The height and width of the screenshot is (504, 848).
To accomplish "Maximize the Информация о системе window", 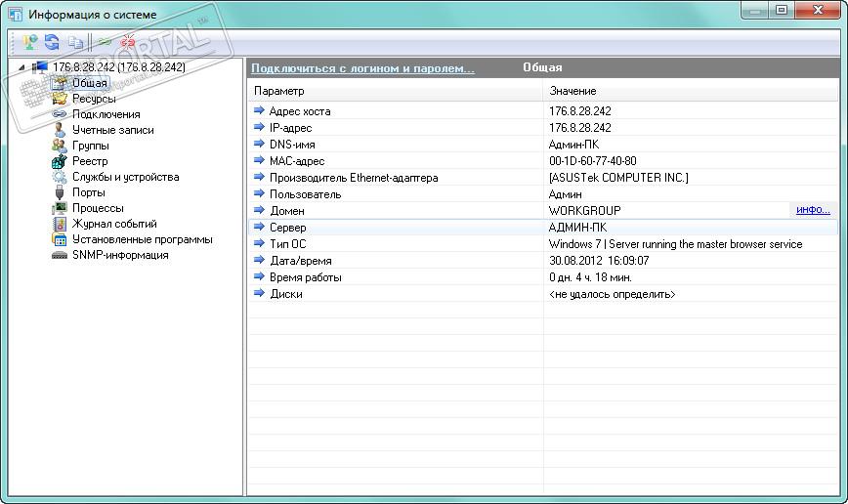I will [x=782, y=10].
